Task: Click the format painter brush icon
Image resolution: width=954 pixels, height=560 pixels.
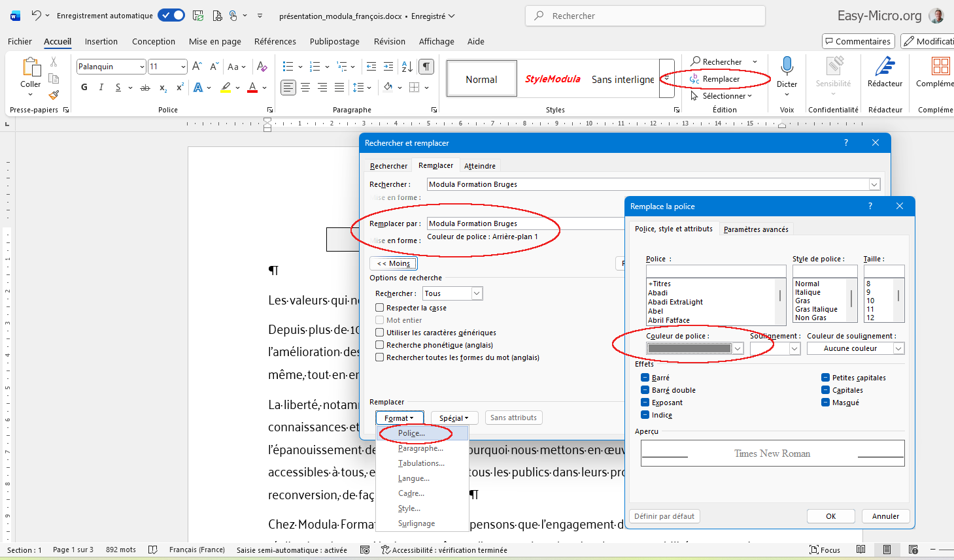Action: pos(54,95)
